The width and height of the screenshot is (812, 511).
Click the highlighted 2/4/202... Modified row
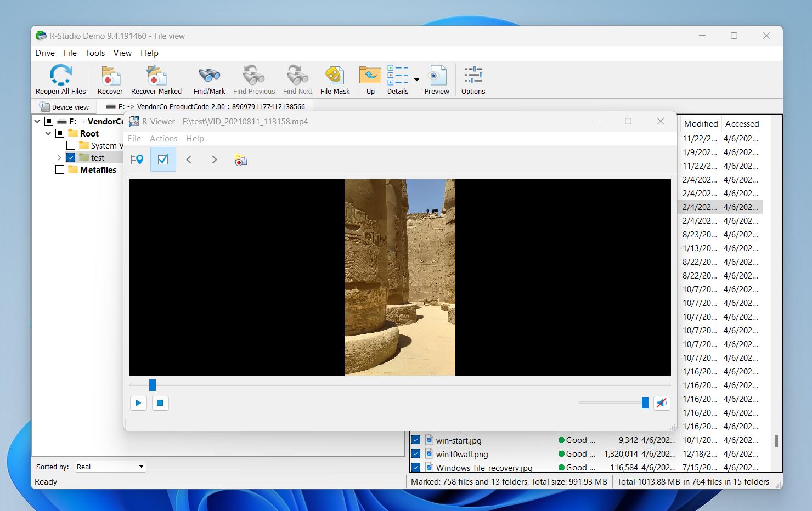(x=700, y=207)
